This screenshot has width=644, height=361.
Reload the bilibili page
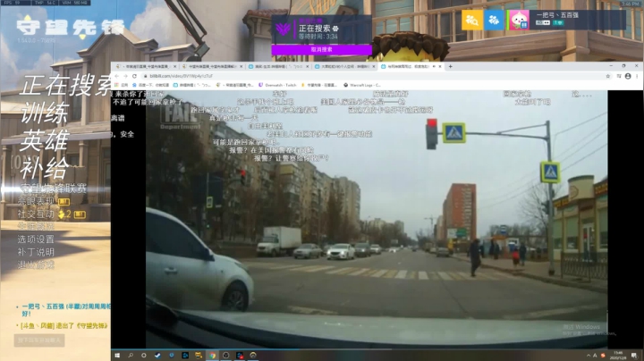[134, 76]
